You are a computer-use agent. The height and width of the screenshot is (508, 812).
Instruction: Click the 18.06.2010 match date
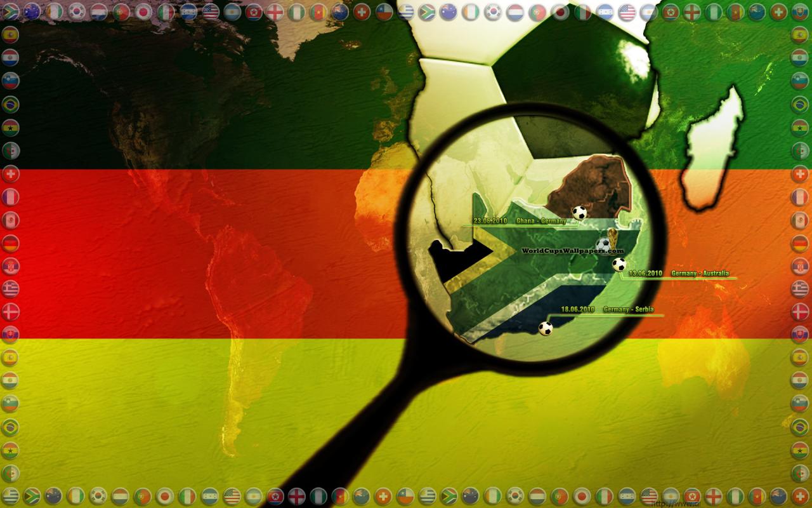(577, 310)
